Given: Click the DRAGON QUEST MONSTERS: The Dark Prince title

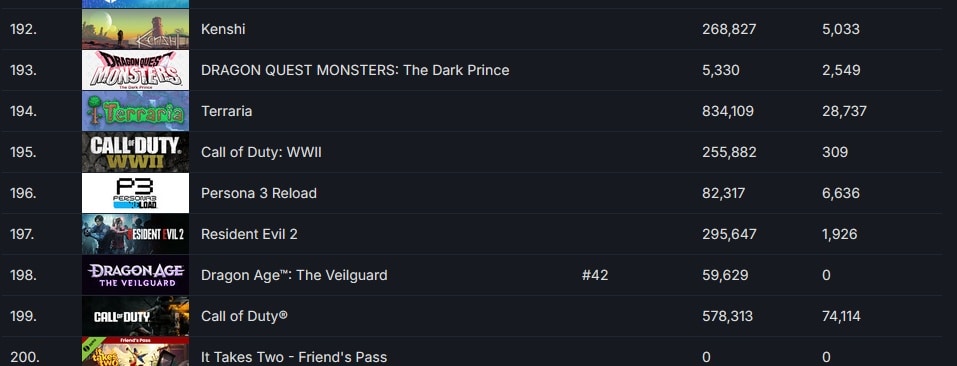Looking at the screenshot, I should pyautogui.click(x=355, y=70).
